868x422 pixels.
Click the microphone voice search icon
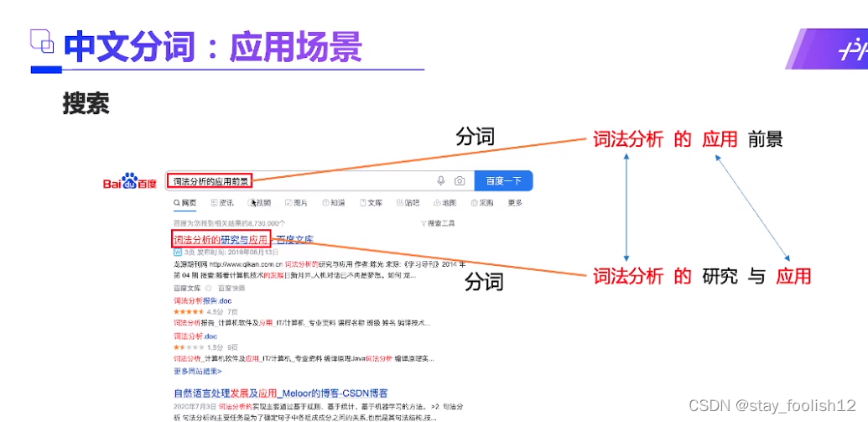(441, 180)
